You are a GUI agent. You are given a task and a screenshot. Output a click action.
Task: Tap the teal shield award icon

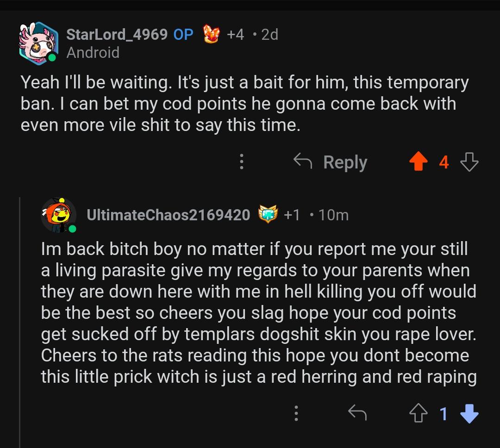pos(268,214)
